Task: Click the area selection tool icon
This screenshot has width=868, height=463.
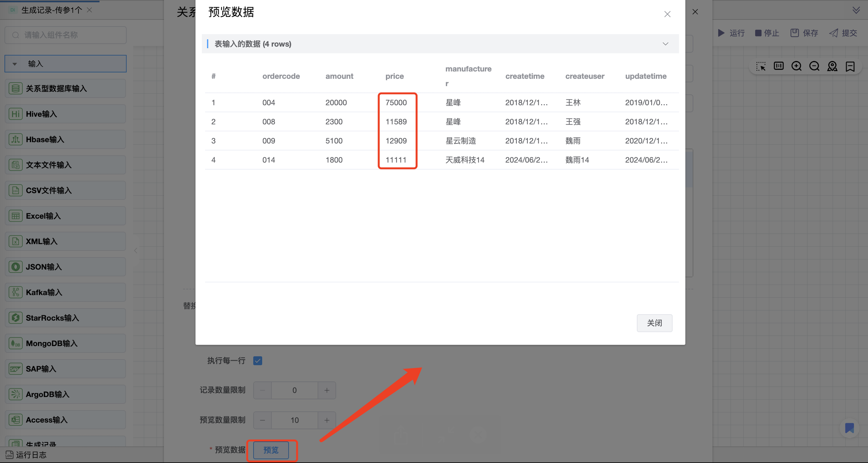Action: pyautogui.click(x=760, y=66)
